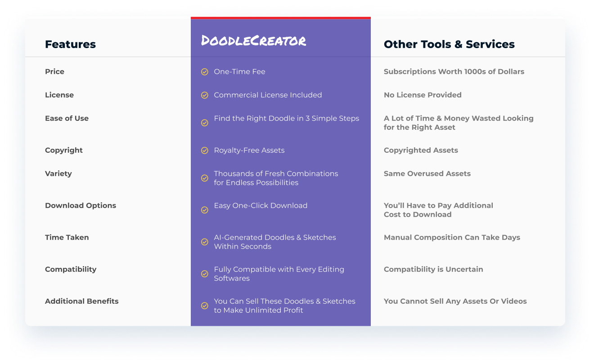Viewport: 594px width, 364px height.
Task: Click You'll Have to Pay Additional Cost text
Action: pyautogui.click(x=438, y=210)
